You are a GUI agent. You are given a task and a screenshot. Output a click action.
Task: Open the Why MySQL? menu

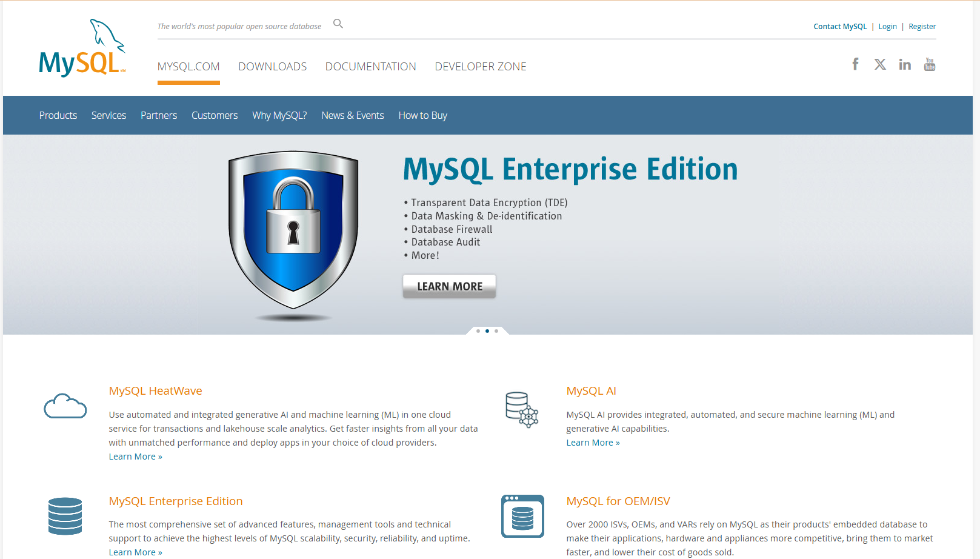tap(279, 115)
